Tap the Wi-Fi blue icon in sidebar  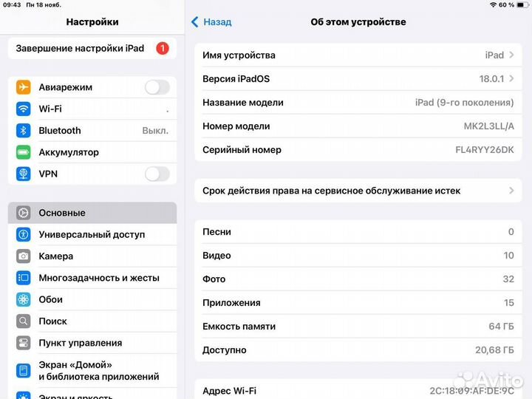coord(24,109)
